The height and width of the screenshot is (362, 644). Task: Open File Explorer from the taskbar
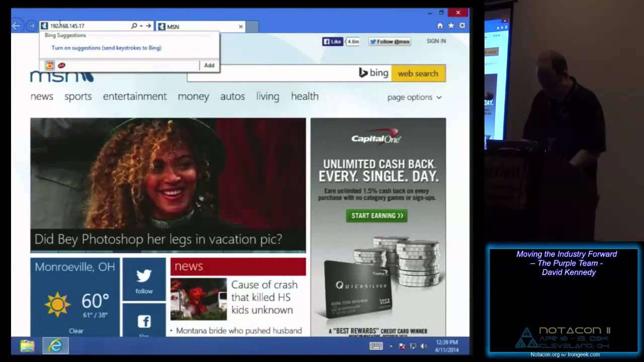coord(27,346)
